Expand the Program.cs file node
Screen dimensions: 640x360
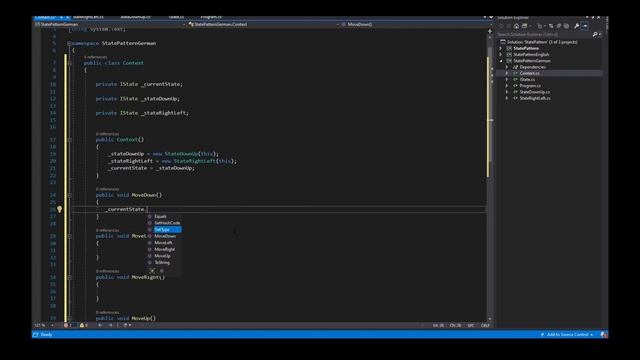click(507, 86)
